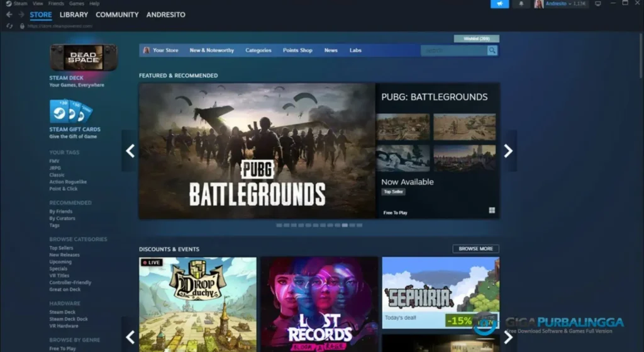644x352 pixels.
Task: Open Point & Click tag
Action: (64, 189)
